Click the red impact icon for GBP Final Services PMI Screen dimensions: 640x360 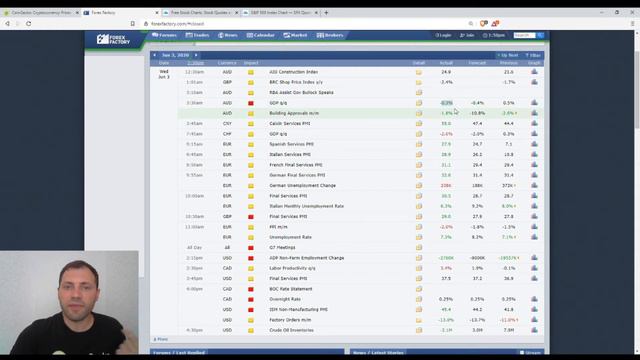[x=251, y=217]
